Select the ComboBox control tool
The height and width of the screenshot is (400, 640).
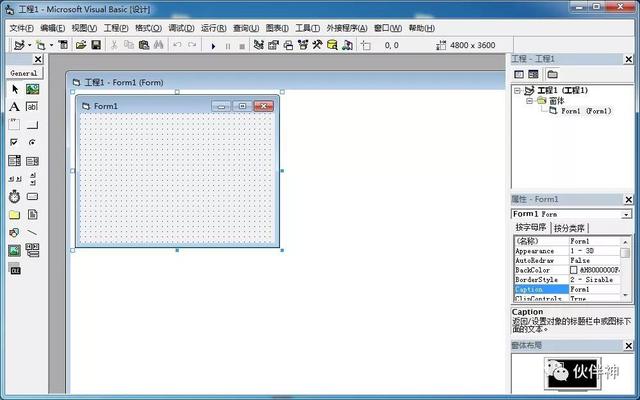coord(15,160)
